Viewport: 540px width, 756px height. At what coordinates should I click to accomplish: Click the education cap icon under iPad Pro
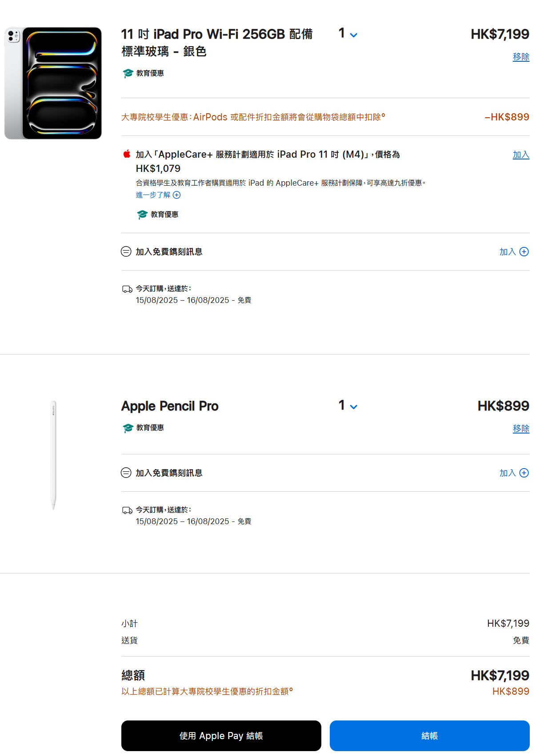tap(128, 73)
